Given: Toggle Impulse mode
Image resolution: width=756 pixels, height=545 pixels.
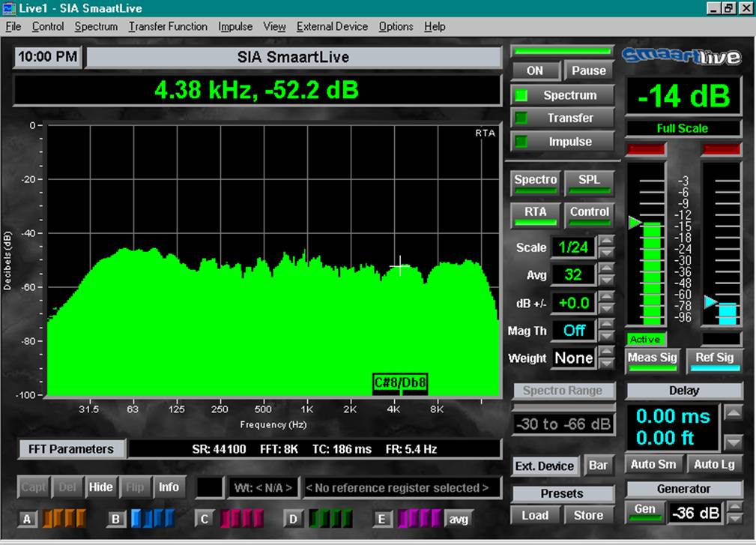Looking at the screenshot, I should pyautogui.click(x=561, y=142).
